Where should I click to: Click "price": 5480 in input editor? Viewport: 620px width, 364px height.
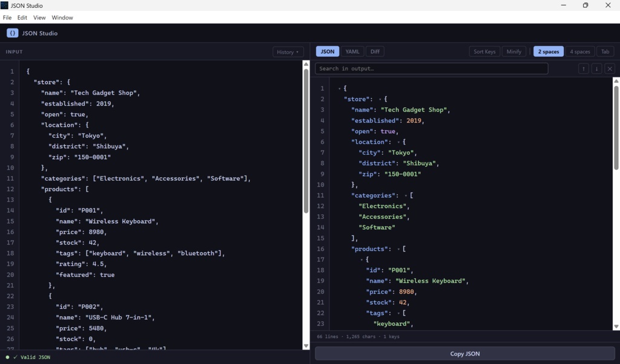[x=79, y=328]
